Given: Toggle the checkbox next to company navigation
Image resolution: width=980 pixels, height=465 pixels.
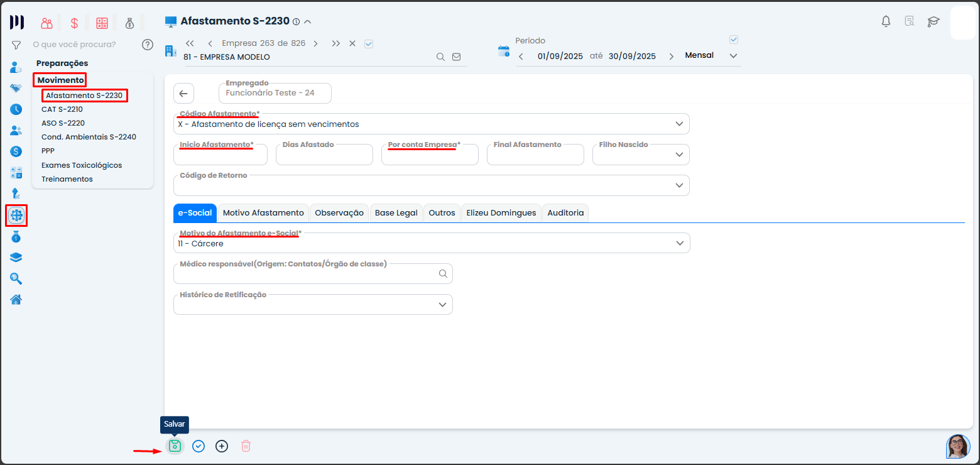Looking at the screenshot, I should [x=369, y=44].
